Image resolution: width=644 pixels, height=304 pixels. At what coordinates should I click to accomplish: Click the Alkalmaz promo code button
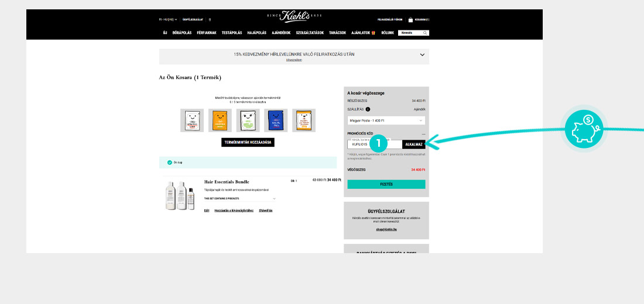(413, 144)
